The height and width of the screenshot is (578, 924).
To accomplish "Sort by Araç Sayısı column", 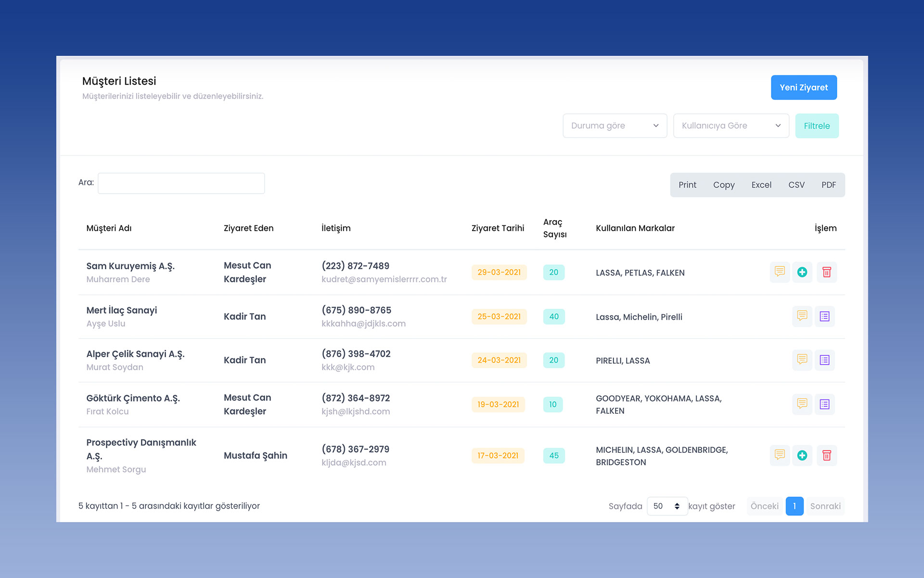I will point(555,228).
